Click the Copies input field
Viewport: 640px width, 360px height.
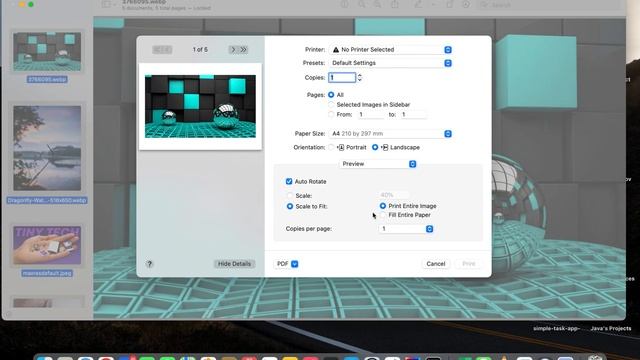coord(342,78)
